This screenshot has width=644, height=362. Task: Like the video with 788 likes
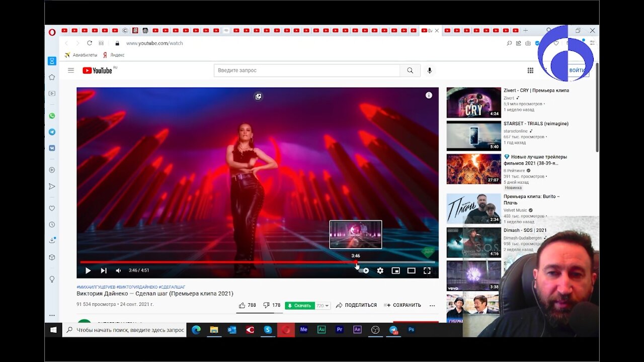247,305
